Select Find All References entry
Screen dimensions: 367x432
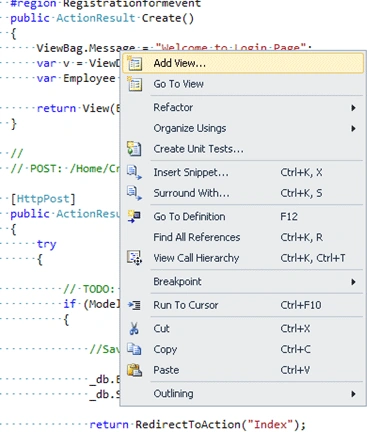point(243,237)
